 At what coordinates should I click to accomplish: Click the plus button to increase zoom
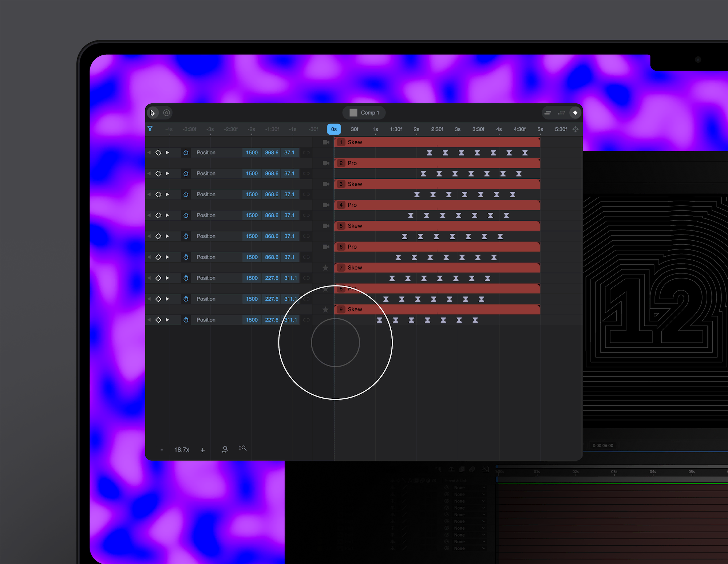click(x=203, y=449)
